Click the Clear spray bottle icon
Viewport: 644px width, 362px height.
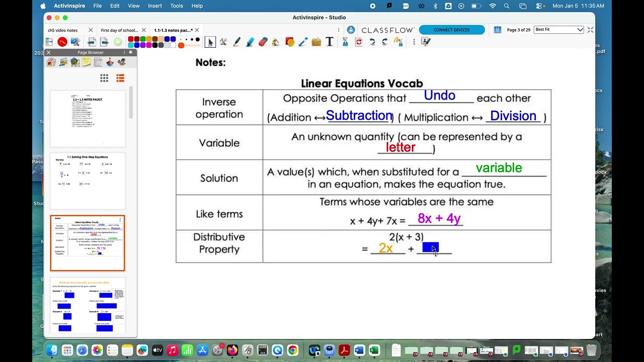click(x=345, y=42)
